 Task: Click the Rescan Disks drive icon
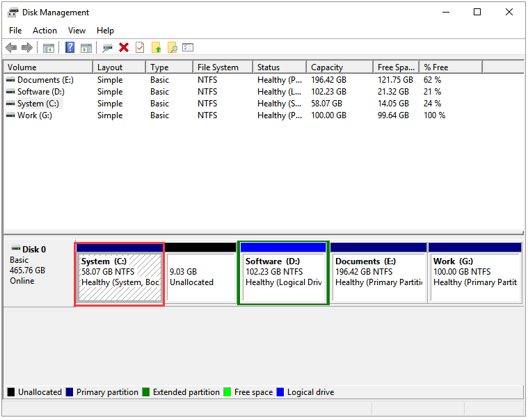pos(107,48)
